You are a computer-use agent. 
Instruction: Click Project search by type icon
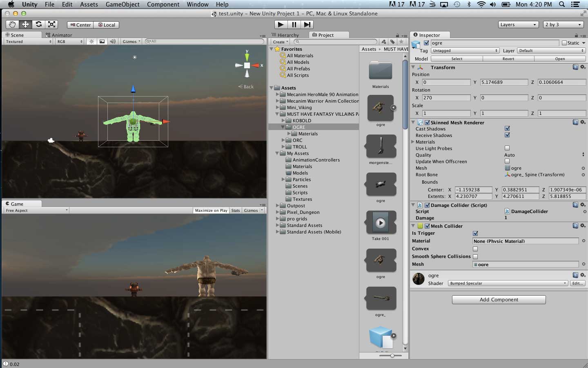[x=384, y=42]
